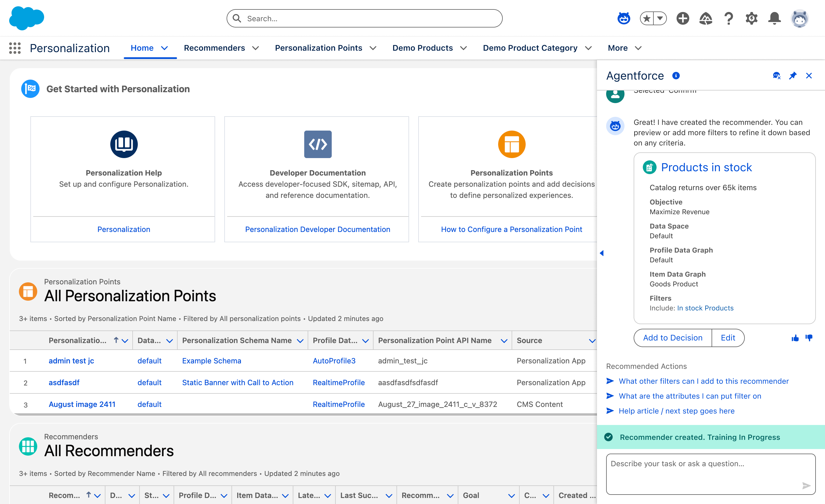This screenshot has height=504, width=825.
Task: Expand the Recommenders tab dropdown chevron
Action: click(x=256, y=48)
